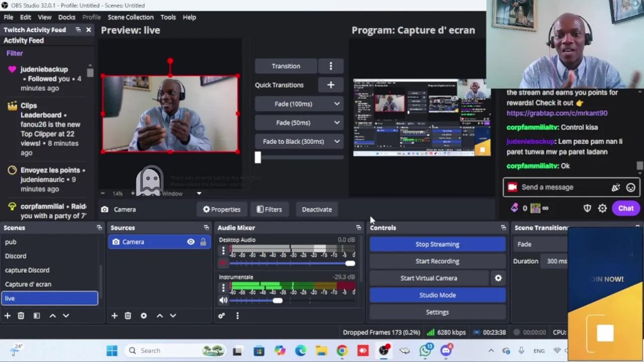
Task: Open the View menu
Action: [x=45, y=17]
